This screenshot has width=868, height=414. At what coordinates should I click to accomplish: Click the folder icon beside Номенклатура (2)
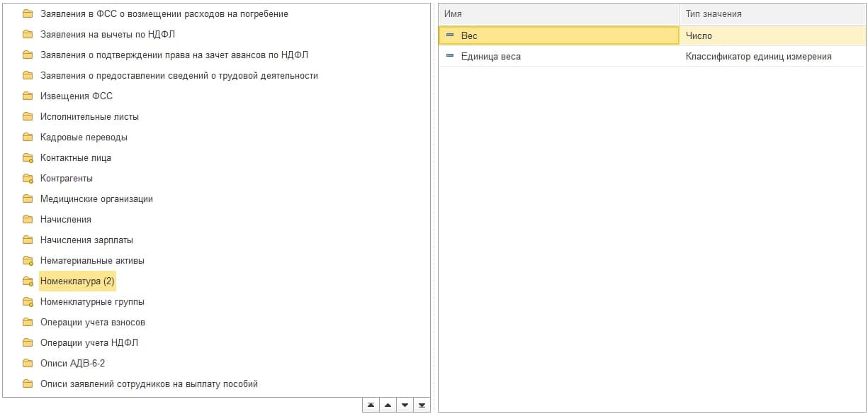point(28,281)
